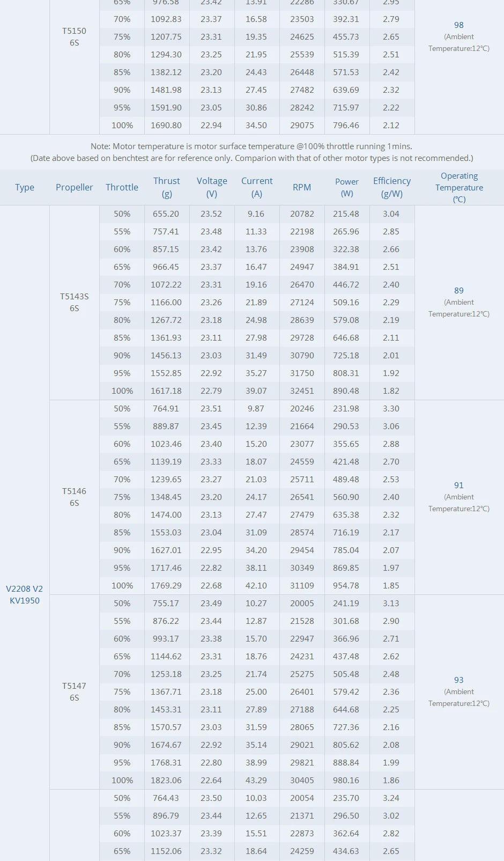Click the Operating Temperature column header

click(x=459, y=187)
